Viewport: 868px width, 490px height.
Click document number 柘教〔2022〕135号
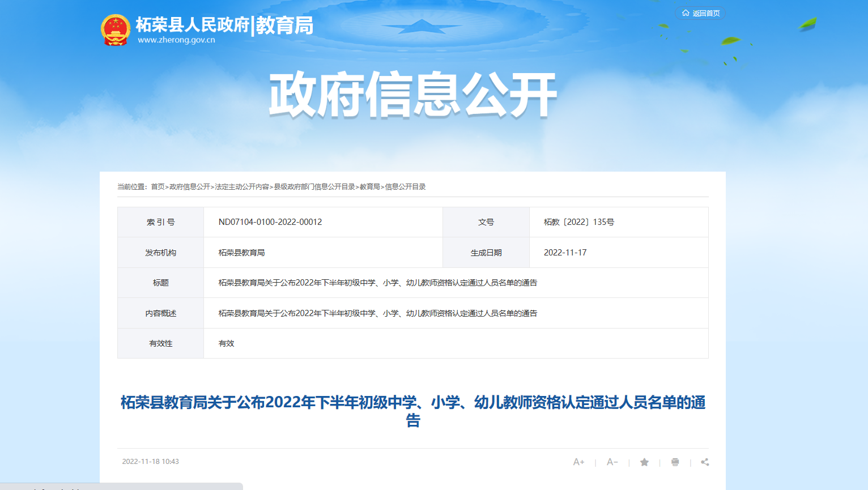[x=578, y=222]
